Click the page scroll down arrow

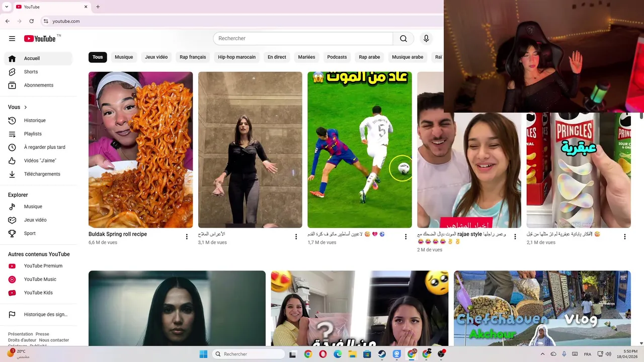pos(641,343)
